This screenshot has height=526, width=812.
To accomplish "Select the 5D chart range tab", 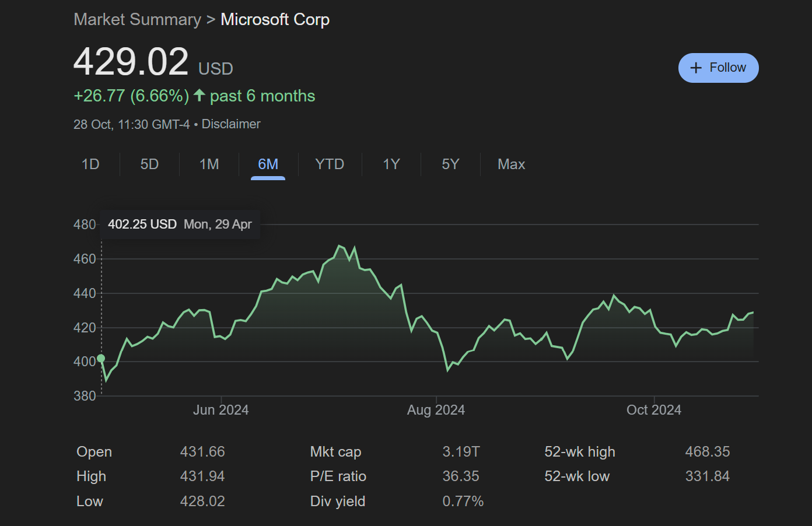I will pyautogui.click(x=149, y=164).
